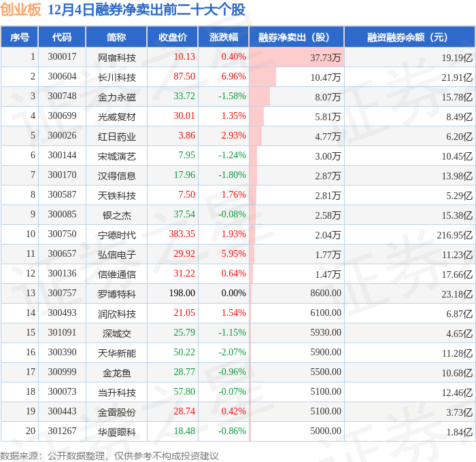The width and height of the screenshot is (476, 462).
Task: Click the 简称 column header
Action: pos(116,37)
